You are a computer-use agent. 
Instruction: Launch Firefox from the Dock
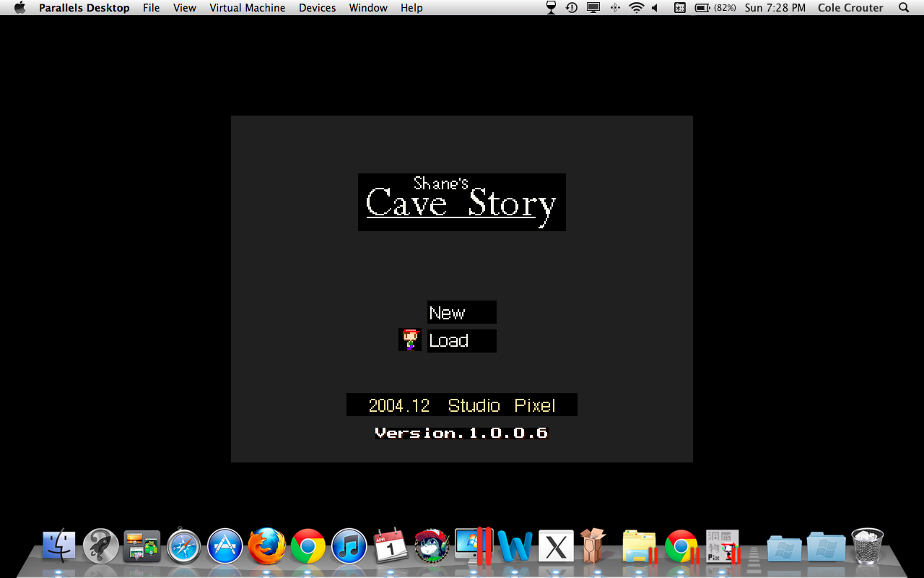pyautogui.click(x=266, y=546)
